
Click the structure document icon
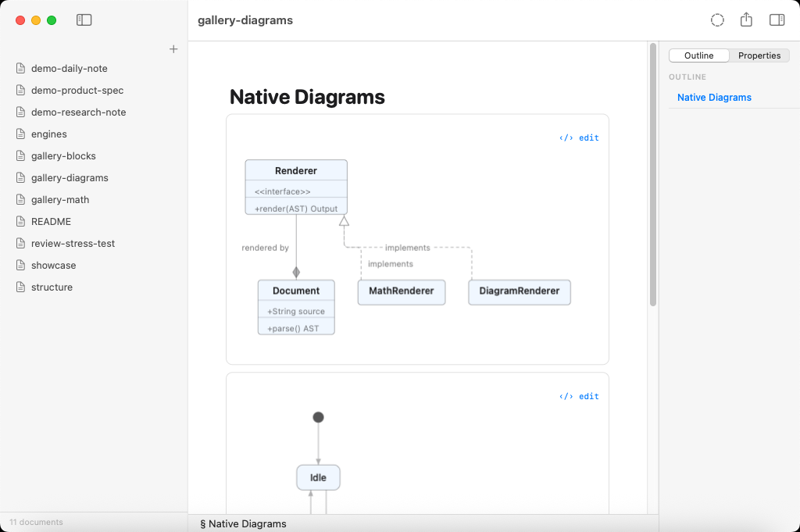[x=20, y=287]
